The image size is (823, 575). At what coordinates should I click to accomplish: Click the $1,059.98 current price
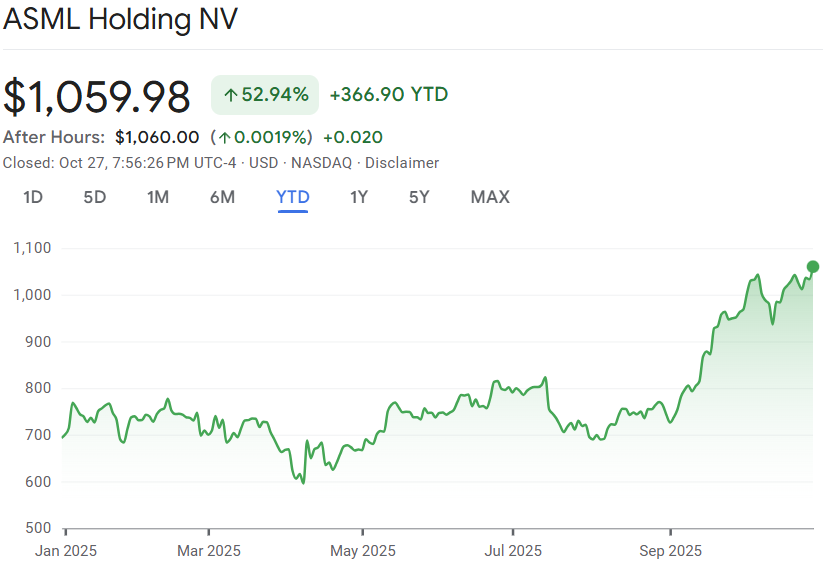[x=97, y=97]
